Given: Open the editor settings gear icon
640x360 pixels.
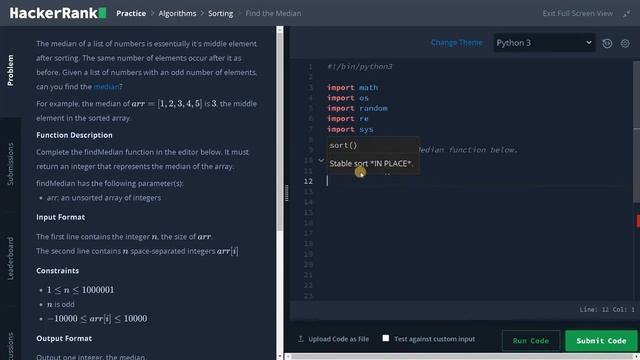Looking at the screenshot, I should coord(625,43).
